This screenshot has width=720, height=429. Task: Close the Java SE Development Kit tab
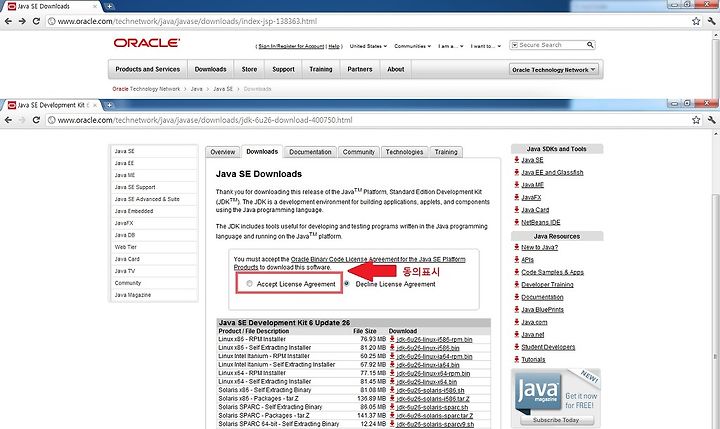95,105
